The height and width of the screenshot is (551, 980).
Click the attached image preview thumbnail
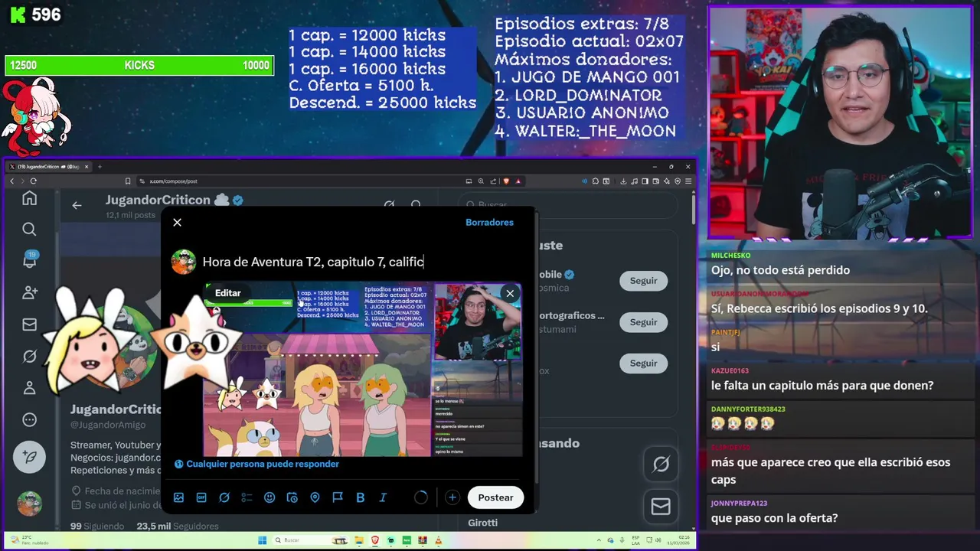363,370
